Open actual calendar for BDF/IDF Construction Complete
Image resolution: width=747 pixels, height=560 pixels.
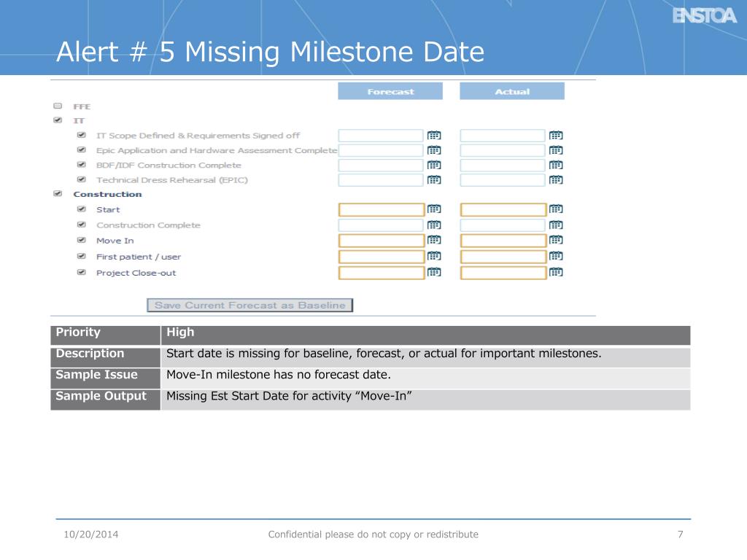[556, 166]
